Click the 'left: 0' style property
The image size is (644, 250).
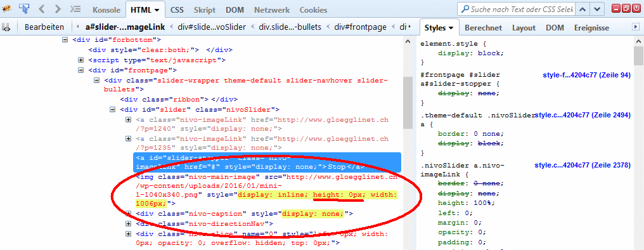pyautogui.click(x=455, y=213)
